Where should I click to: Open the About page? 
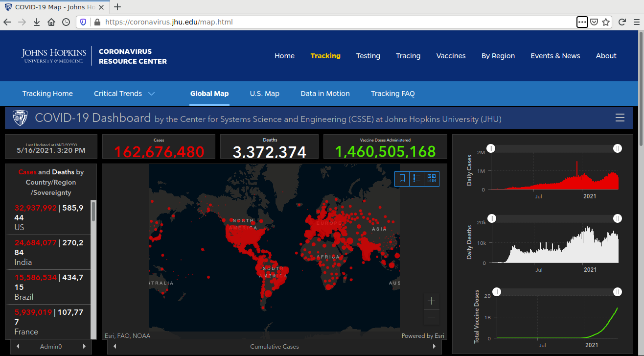point(606,56)
